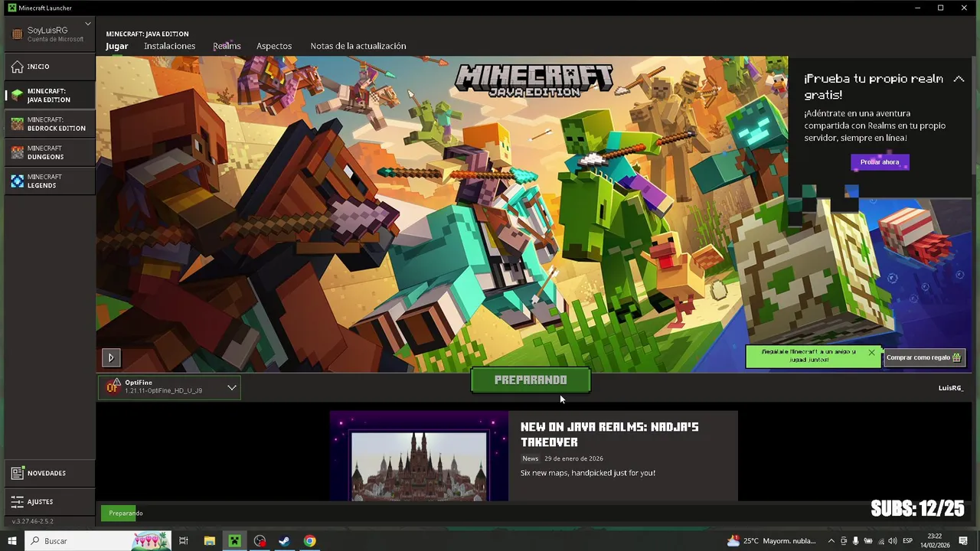Select Minecraft: Bedrock Edition in sidebar
This screenshot has height=551, width=980.
(x=50, y=124)
